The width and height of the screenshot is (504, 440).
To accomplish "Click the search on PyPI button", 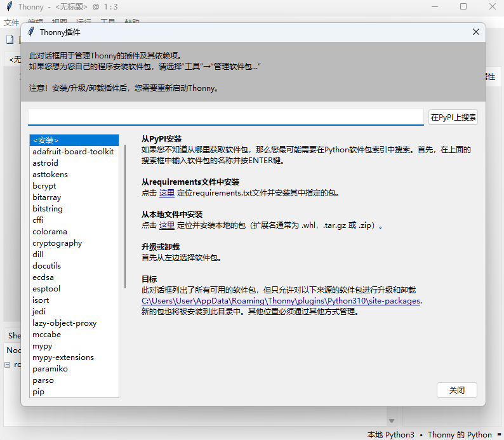I will pos(453,117).
